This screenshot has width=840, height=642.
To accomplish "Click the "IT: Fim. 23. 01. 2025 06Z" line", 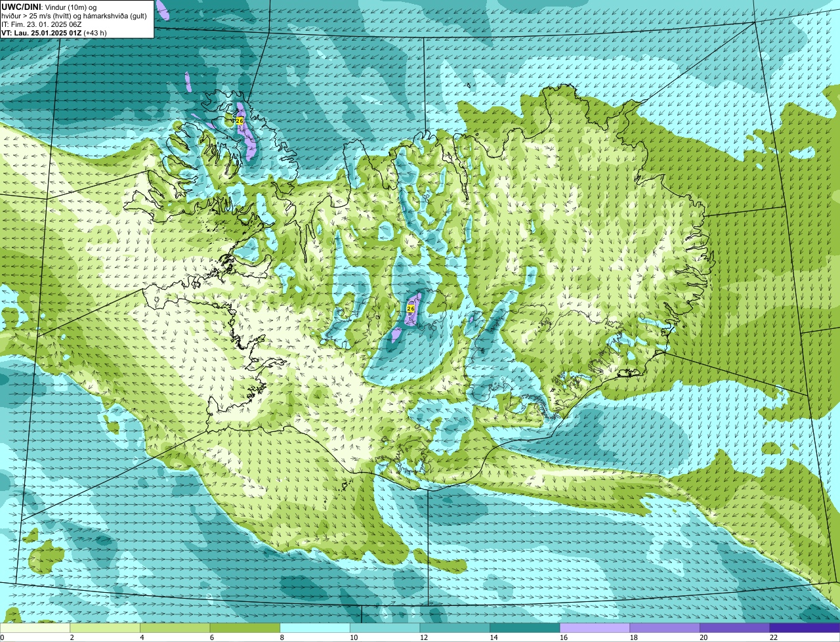I will [41, 24].
